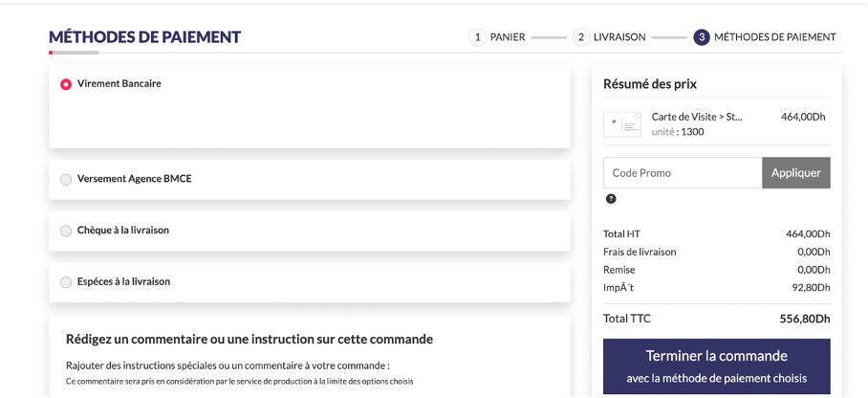Open the Carte de Visite product thumbnail
Image resolution: width=868 pixels, height=398 pixels.
pyautogui.click(x=622, y=124)
